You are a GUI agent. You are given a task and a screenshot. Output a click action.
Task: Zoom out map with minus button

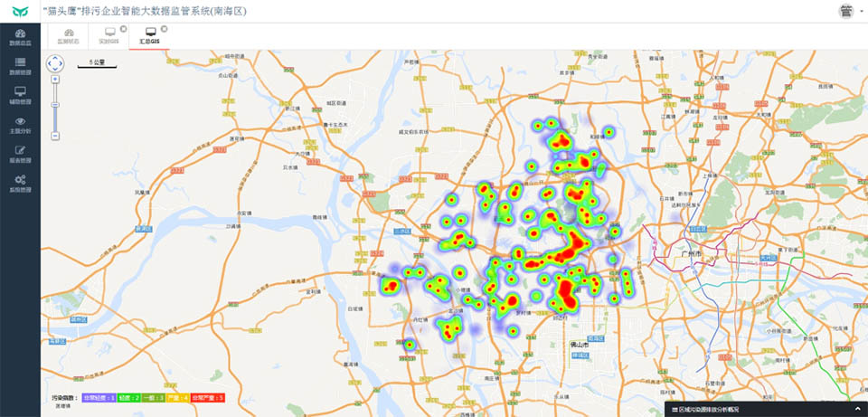point(55,136)
